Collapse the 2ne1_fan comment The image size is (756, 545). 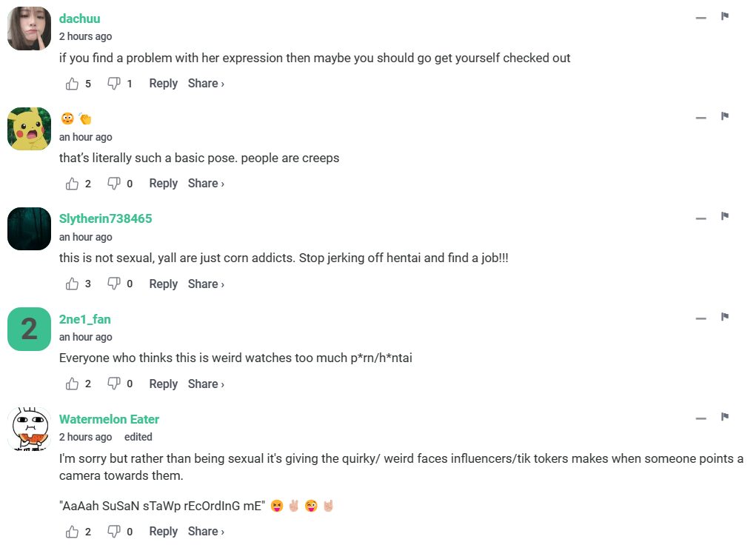(x=700, y=318)
